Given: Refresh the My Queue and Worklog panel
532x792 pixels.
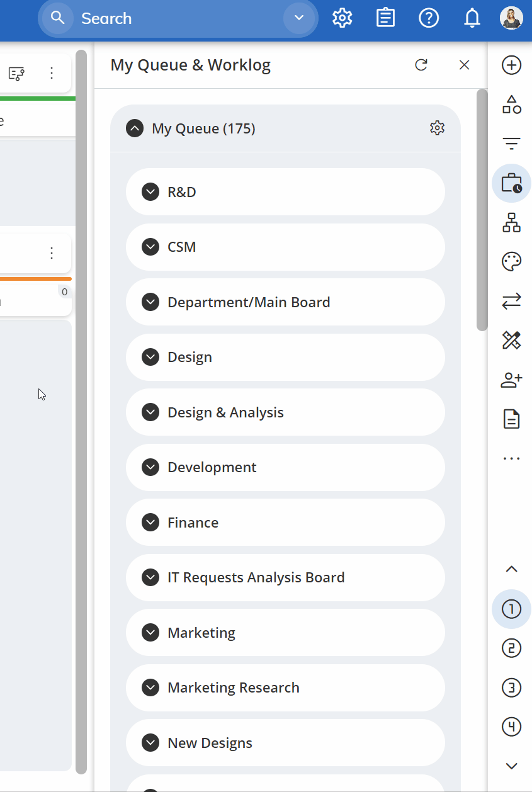Looking at the screenshot, I should coord(421,65).
